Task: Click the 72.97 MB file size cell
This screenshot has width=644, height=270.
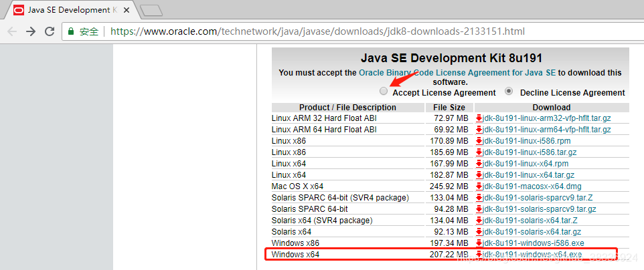Action: point(451,118)
